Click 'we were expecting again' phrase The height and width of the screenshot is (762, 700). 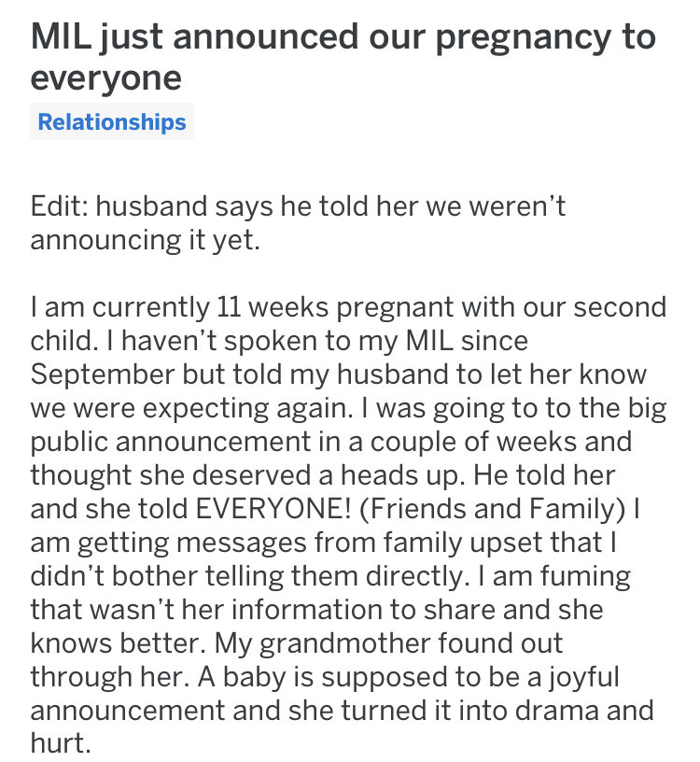pyautogui.click(x=191, y=409)
